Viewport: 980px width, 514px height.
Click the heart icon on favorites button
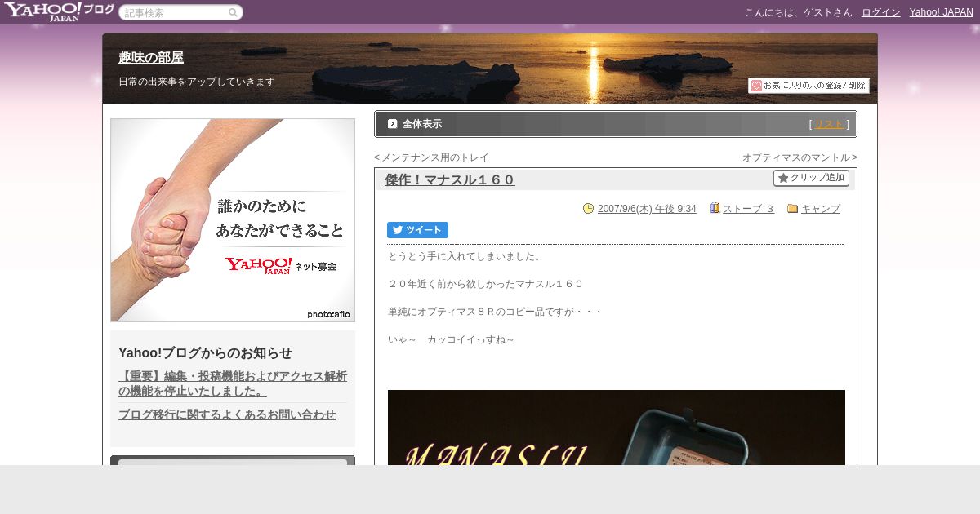pos(756,86)
